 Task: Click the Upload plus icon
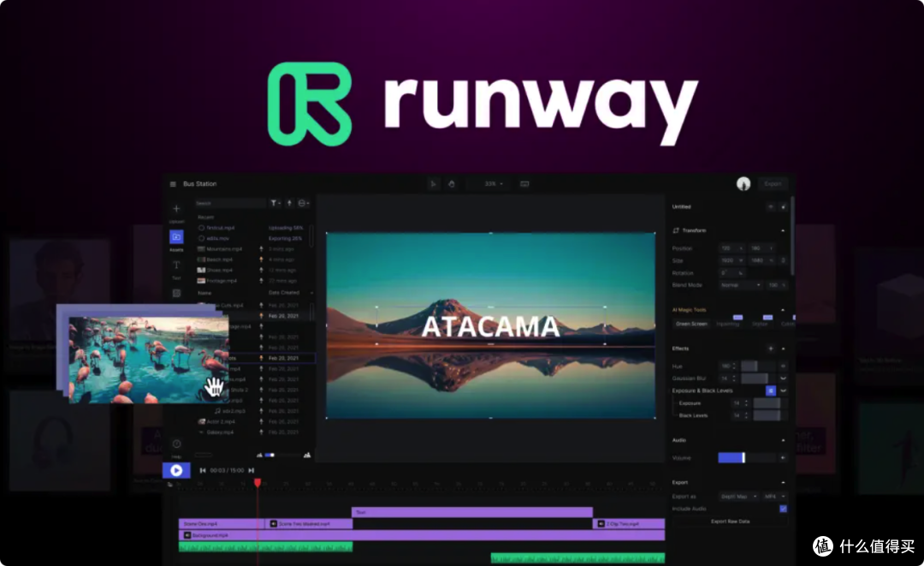[176, 209]
